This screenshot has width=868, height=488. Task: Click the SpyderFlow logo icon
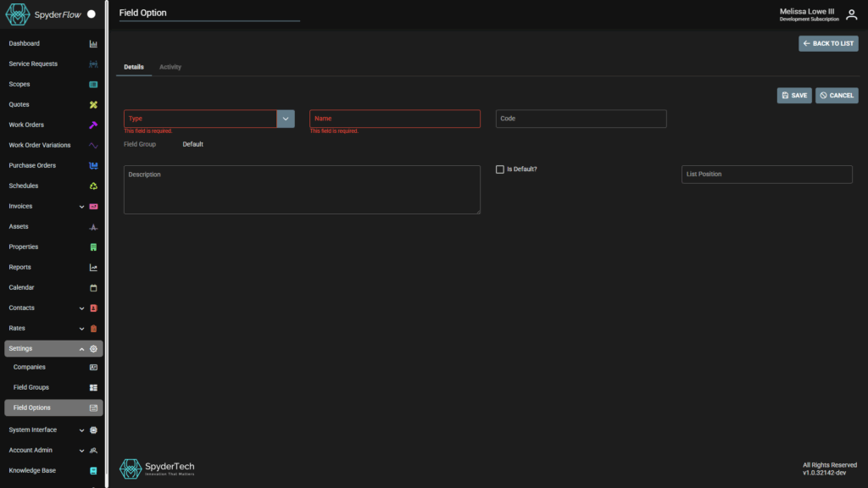point(16,14)
